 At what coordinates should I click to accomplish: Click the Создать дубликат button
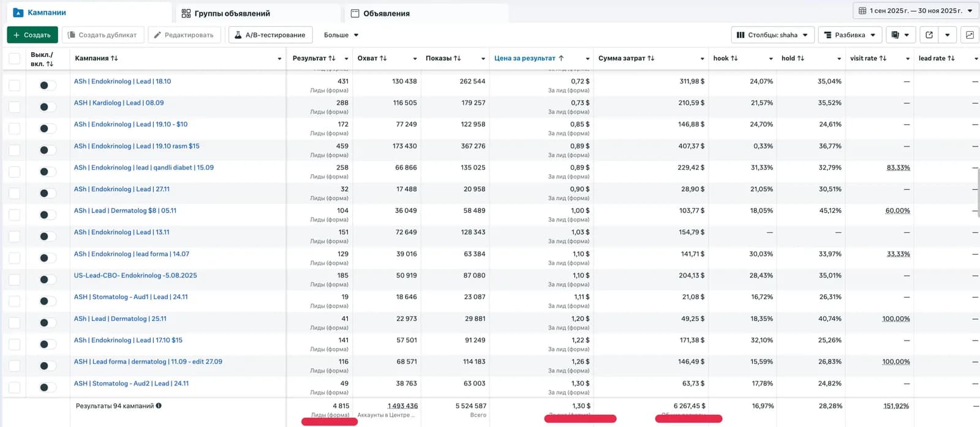102,35
